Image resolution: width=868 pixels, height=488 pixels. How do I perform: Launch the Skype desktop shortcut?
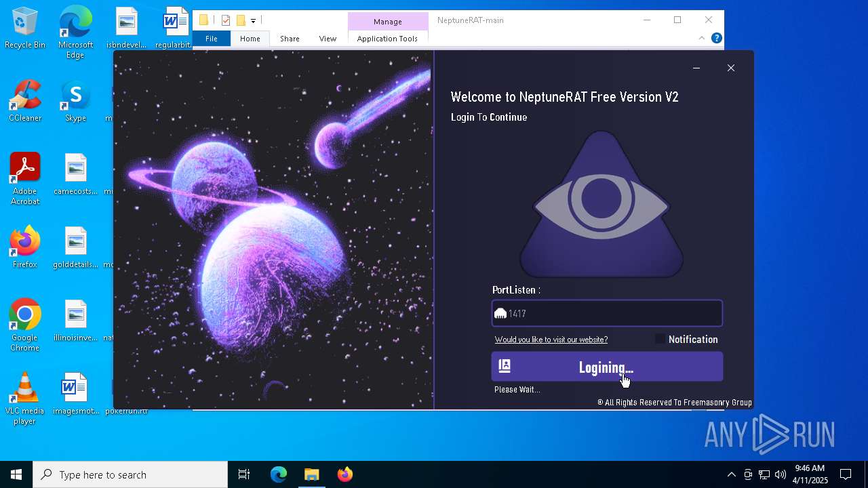(75, 102)
